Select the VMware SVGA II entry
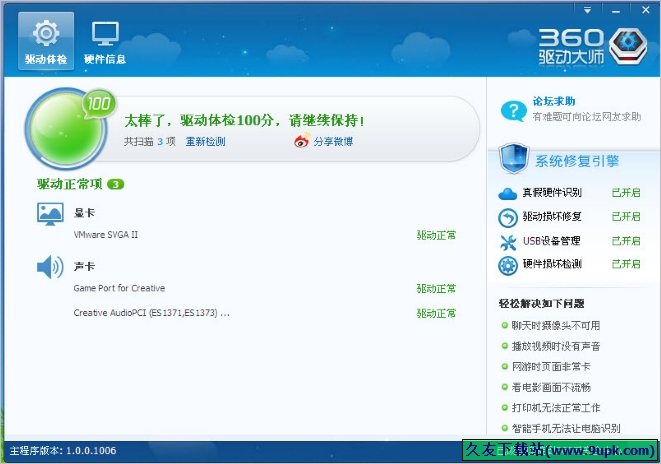Viewport: 661px width, 464px height. [106, 235]
